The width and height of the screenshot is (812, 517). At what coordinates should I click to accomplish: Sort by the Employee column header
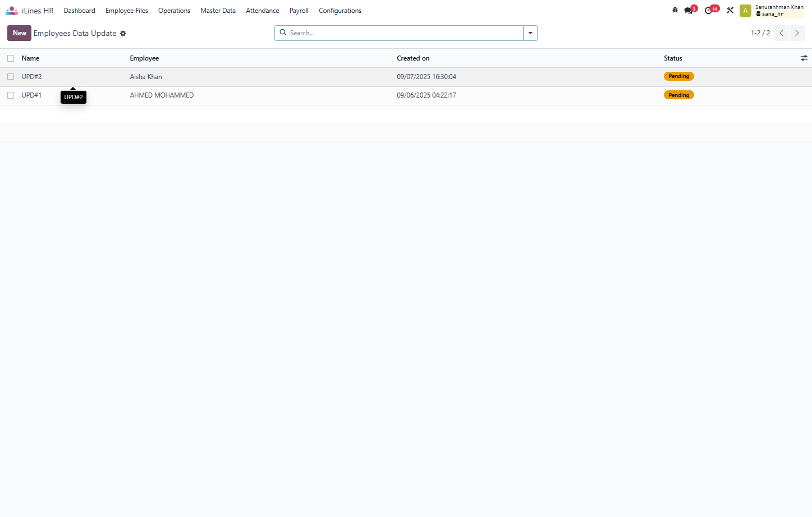point(144,58)
